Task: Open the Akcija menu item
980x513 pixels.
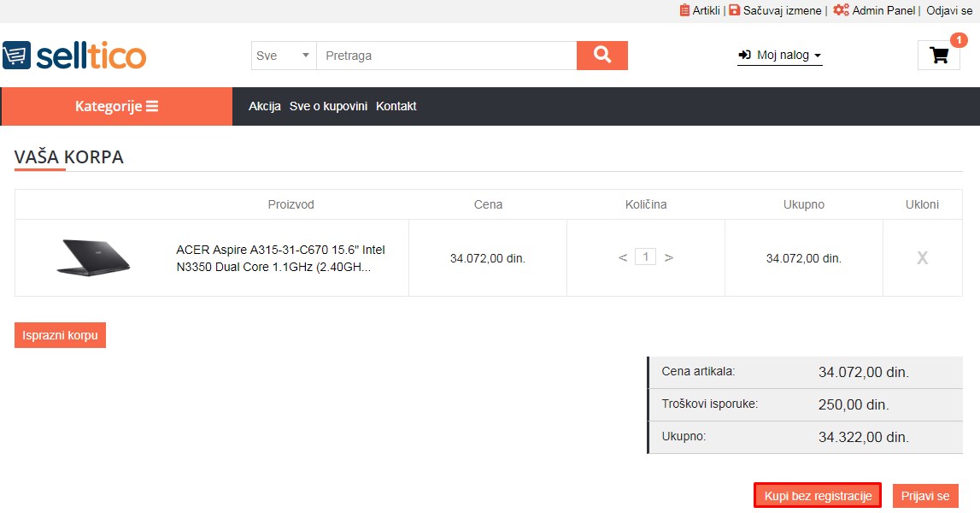Action: (264, 106)
